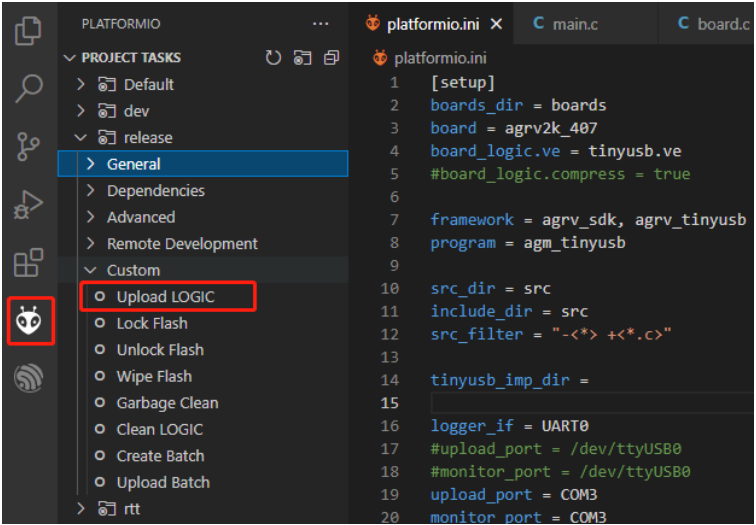Click the [setup] section header text
The image size is (756, 525).
point(463,82)
